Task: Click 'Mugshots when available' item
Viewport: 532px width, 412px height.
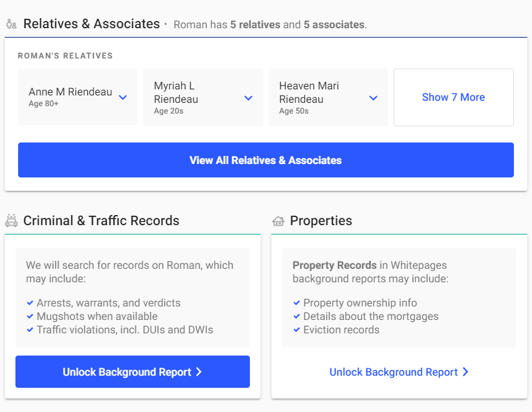Action: 97,317
